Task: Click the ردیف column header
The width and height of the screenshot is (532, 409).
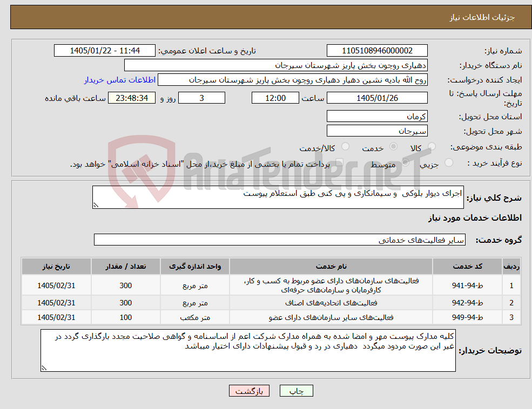Action: 511,267
